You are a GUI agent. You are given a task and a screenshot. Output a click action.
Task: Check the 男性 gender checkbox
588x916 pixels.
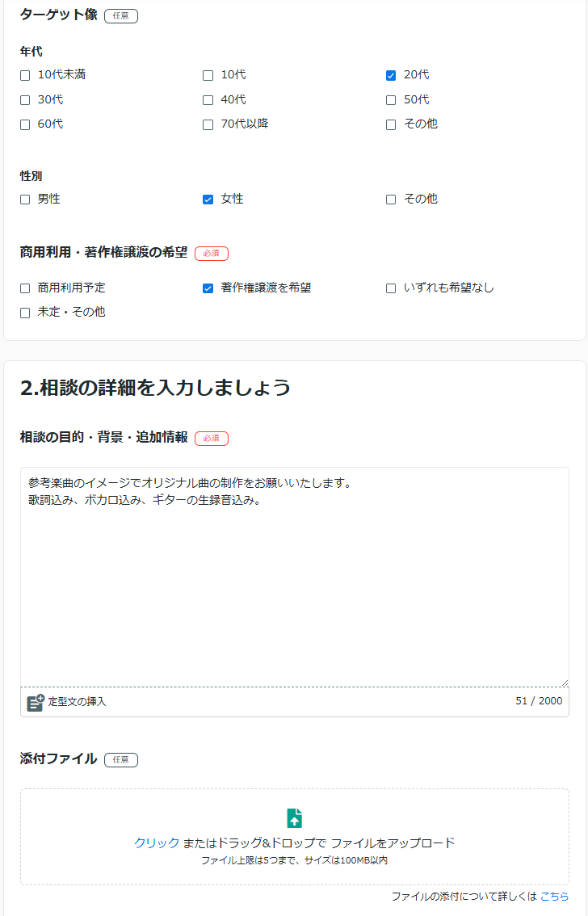(25, 200)
